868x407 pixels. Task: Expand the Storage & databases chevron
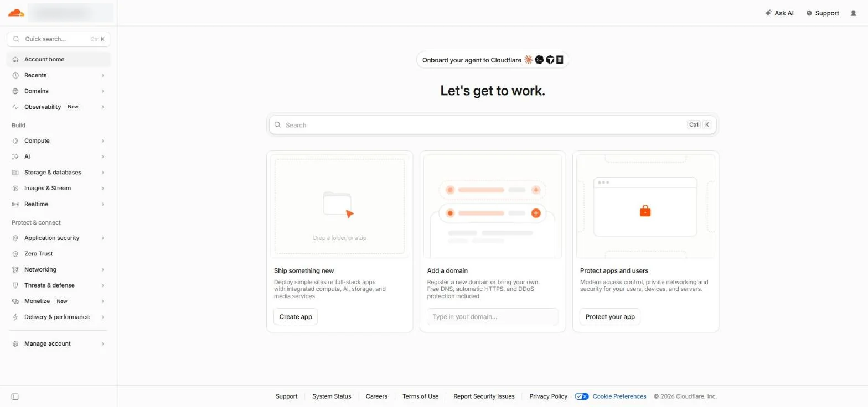point(103,173)
